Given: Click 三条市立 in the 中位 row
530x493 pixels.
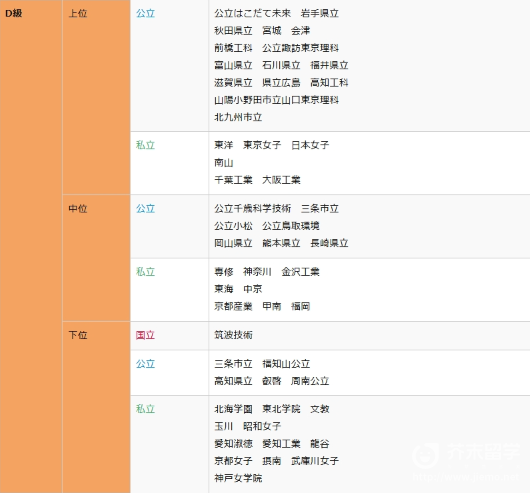Looking at the screenshot, I should point(320,208).
